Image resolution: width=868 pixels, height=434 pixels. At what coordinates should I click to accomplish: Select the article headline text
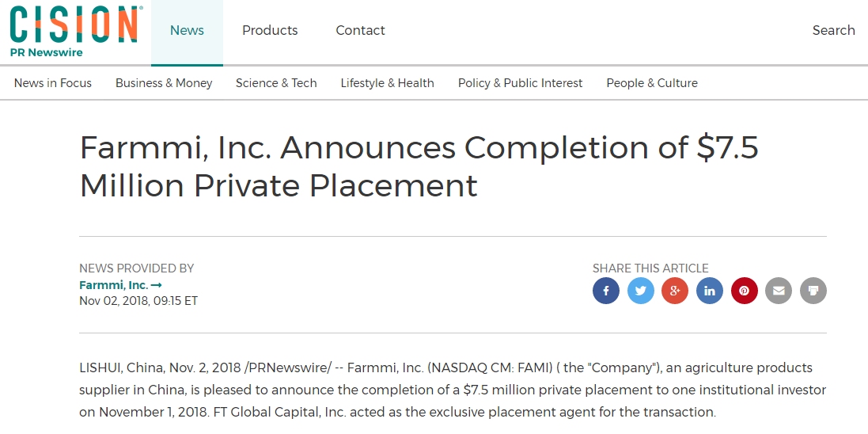coord(419,166)
